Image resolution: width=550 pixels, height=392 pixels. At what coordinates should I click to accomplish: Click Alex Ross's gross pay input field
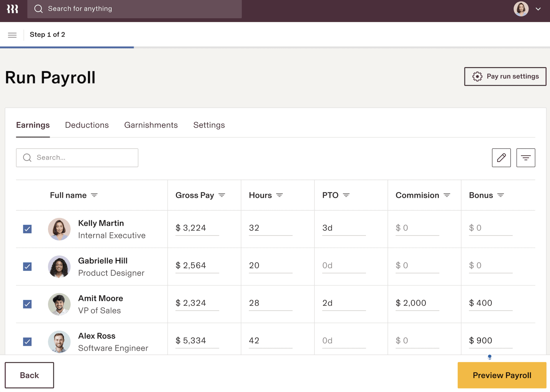click(x=197, y=340)
